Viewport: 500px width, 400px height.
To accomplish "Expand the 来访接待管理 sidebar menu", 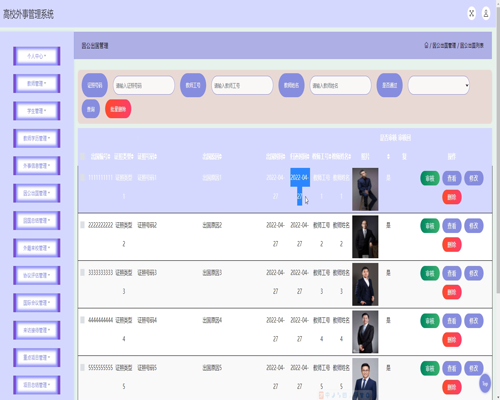I will [x=37, y=330].
